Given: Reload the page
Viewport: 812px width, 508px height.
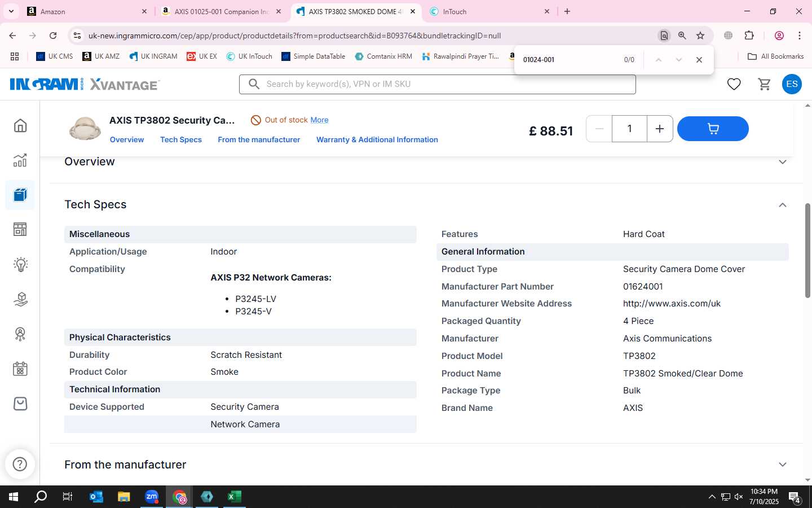Looking at the screenshot, I should pyautogui.click(x=53, y=36).
